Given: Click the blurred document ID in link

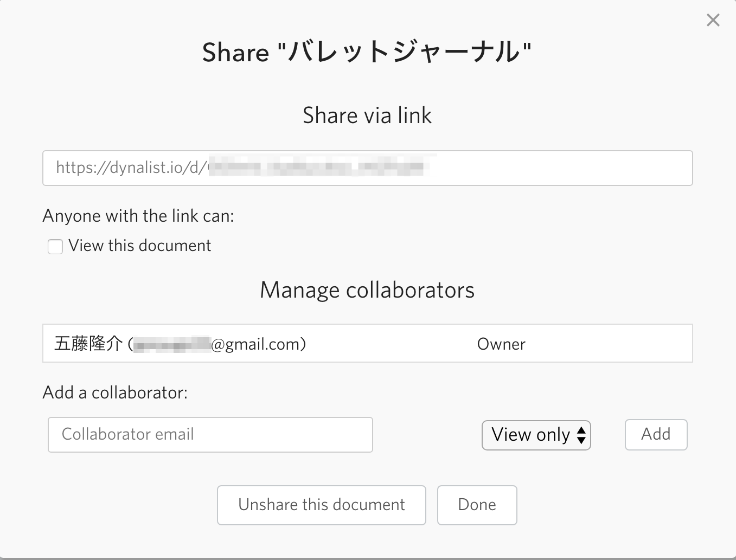Looking at the screenshot, I should coord(320,167).
